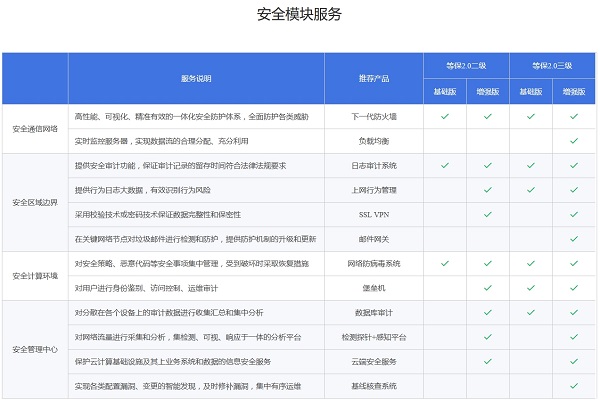Click the only checkmark in 负载均衡 row
The width and height of the screenshot is (600, 401).
(573, 141)
